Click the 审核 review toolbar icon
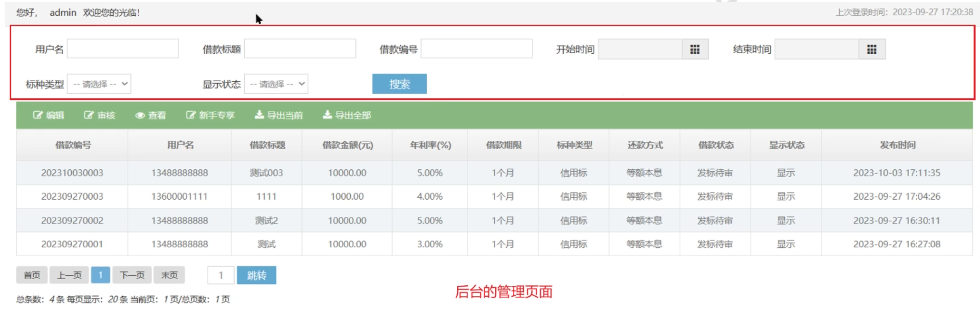 pyautogui.click(x=89, y=115)
